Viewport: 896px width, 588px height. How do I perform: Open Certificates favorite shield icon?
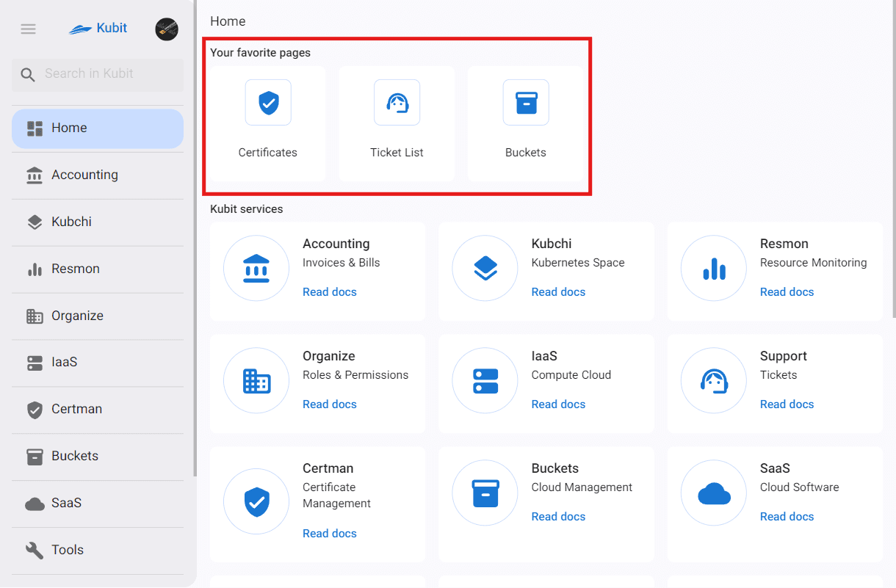pos(268,102)
